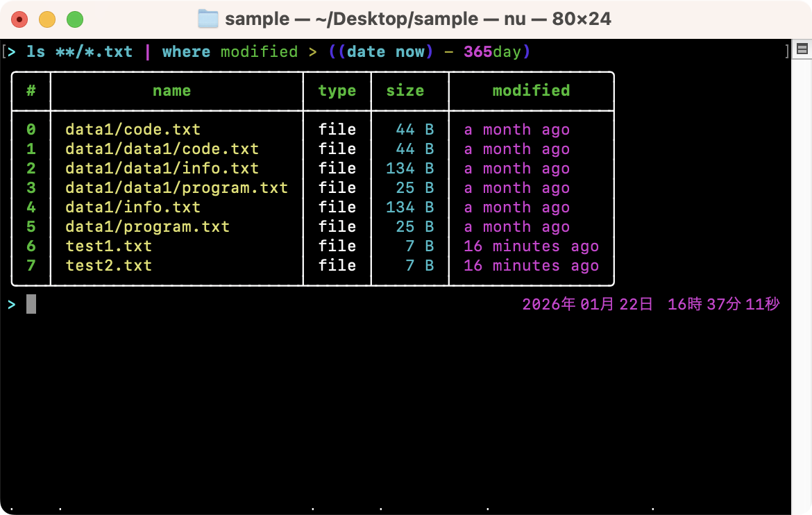The image size is (812, 515).
Task: Click test1.txt in the file list
Action: coord(108,246)
